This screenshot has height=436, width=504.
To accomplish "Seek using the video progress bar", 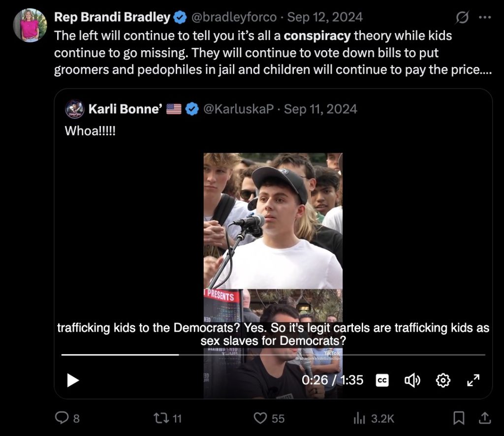I will [273, 354].
